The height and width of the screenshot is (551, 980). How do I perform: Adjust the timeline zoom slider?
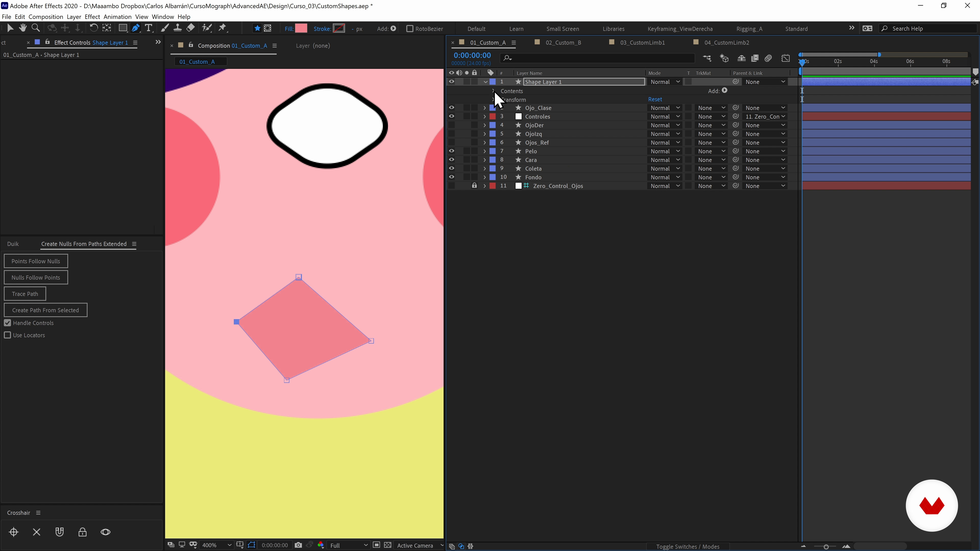click(826, 546)
